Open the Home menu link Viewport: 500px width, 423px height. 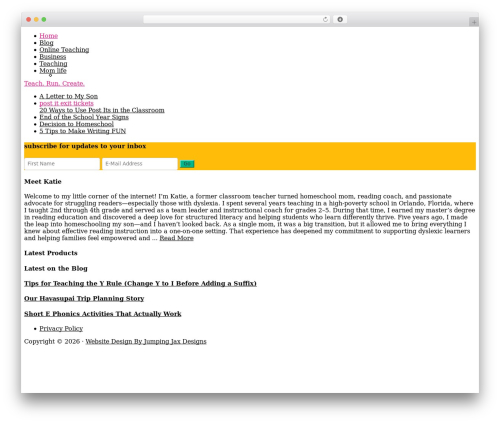pos(49,36)
